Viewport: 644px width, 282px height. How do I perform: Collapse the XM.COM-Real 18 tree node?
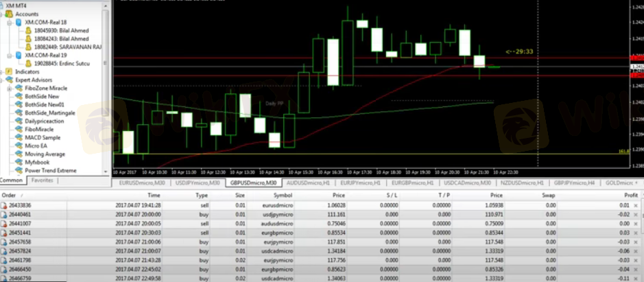tap(9, 22)
